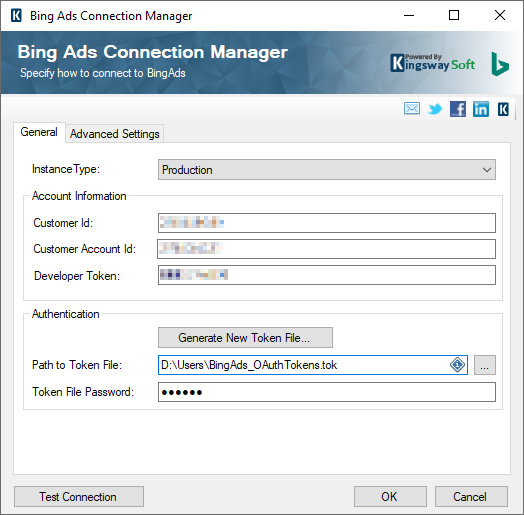This screenshot has height=515, width=524.
Task: Minimize the Bing Ads Connection Manager window
Action: coord(409,15)
